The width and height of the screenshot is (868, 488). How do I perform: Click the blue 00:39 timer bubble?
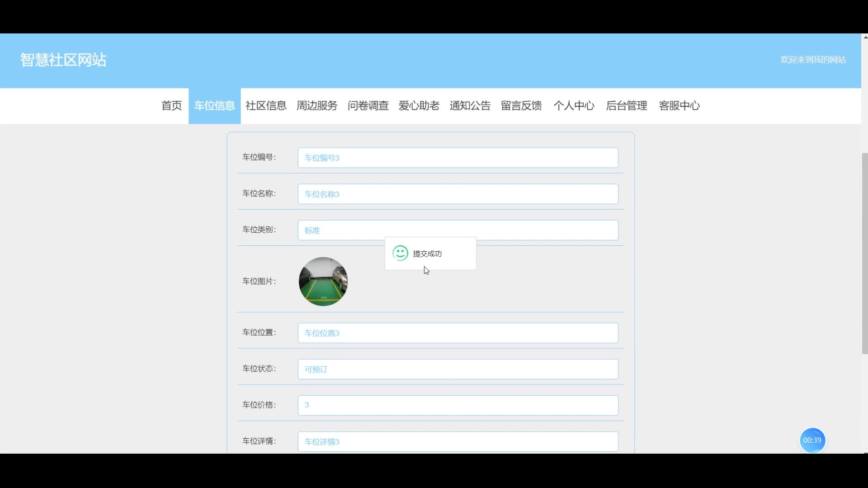812,440
